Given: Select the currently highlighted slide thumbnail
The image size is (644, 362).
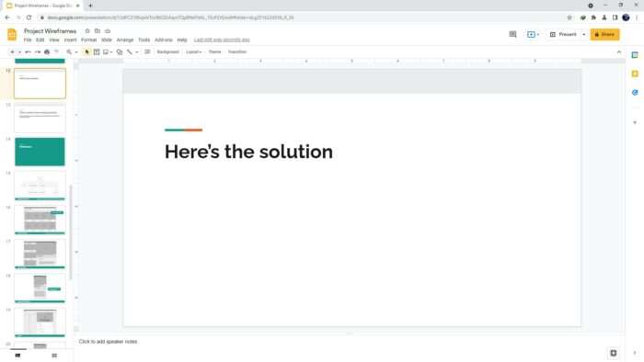Looking at the screenshot, I should click(40, 84).
